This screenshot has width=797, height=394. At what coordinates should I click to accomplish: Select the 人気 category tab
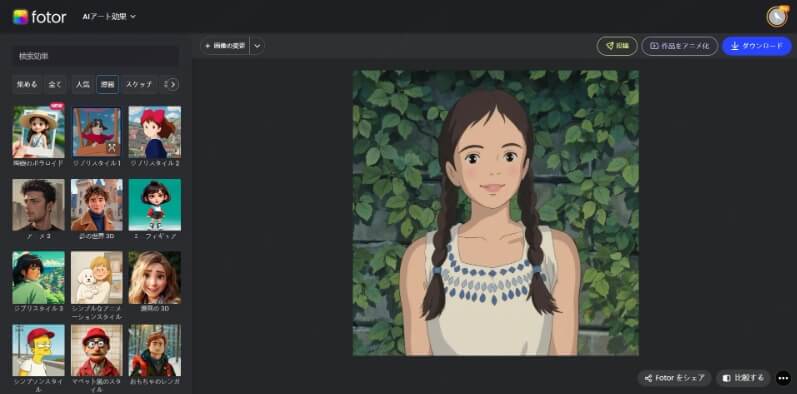[83, 84]
